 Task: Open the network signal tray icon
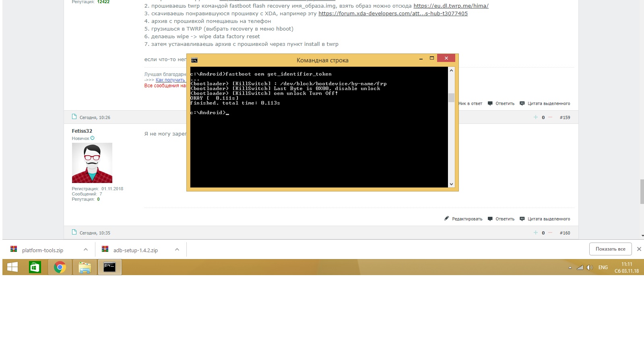[580, 267]
